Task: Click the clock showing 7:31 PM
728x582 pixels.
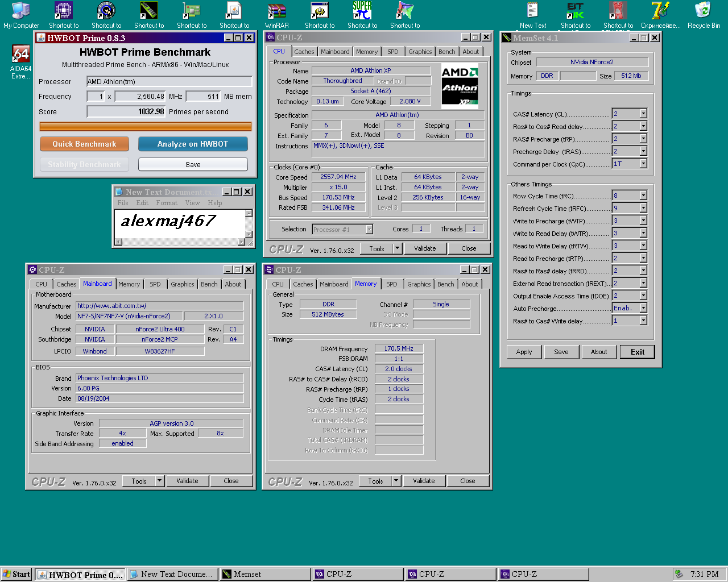Action: 705,574
